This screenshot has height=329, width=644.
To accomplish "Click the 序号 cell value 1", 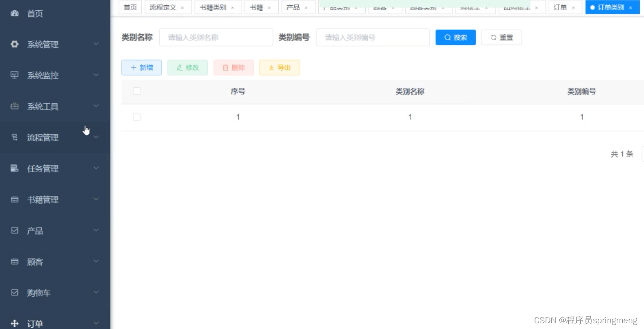I will pos(238,117).
